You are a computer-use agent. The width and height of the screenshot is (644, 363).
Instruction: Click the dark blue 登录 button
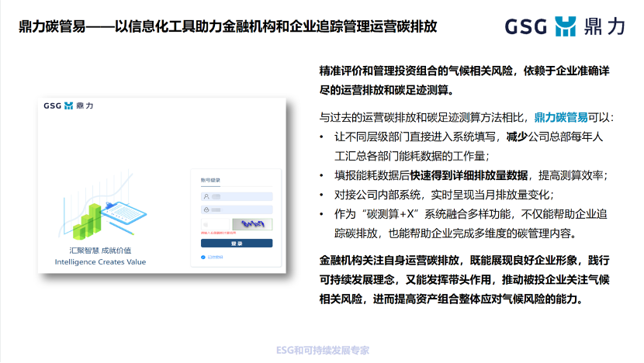(x=237, y=244)
